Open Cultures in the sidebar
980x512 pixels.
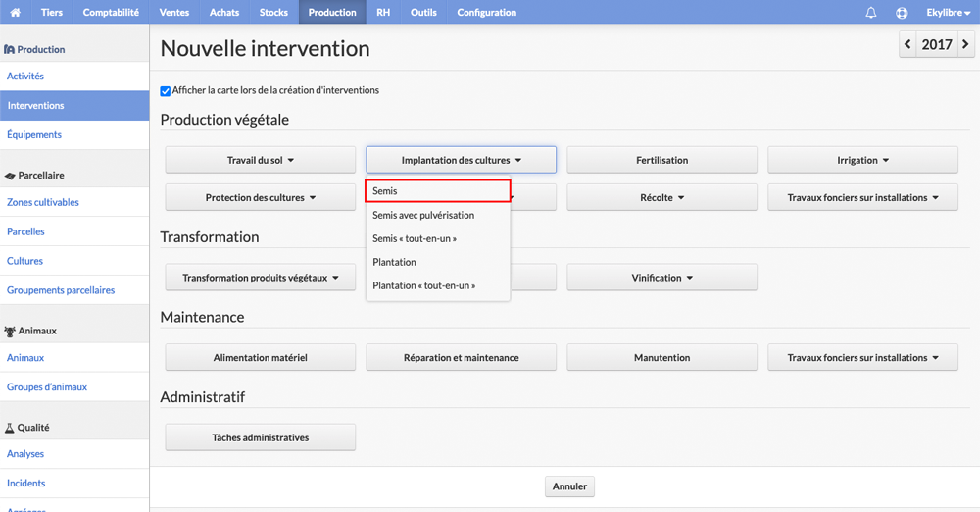pyautogui.click(x=74, y=261)
